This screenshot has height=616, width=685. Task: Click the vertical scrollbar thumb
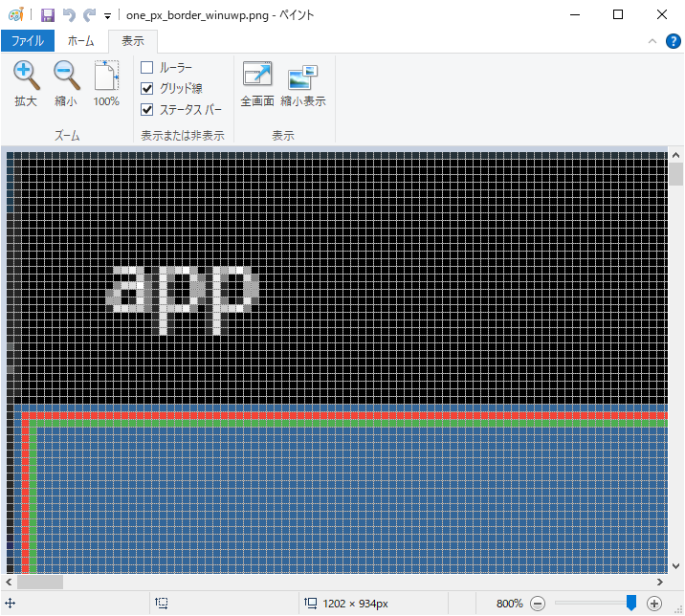coord(675,174)
